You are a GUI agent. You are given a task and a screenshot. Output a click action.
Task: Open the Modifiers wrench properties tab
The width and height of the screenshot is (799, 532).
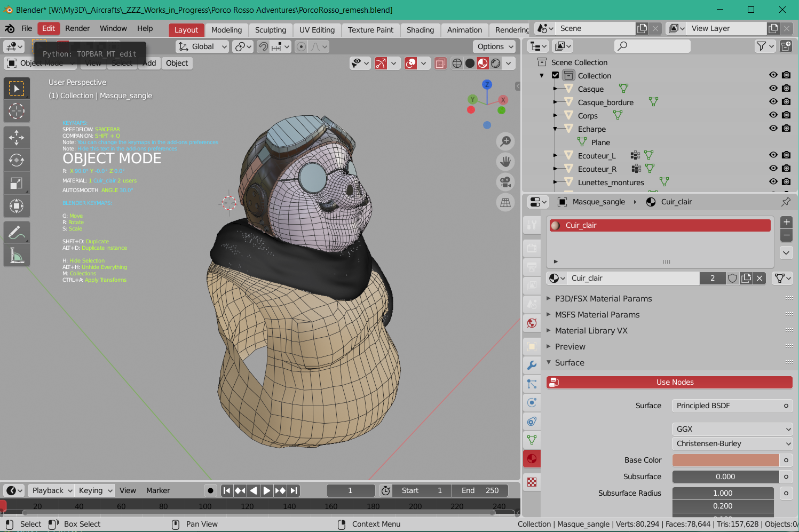click(532, 366)
